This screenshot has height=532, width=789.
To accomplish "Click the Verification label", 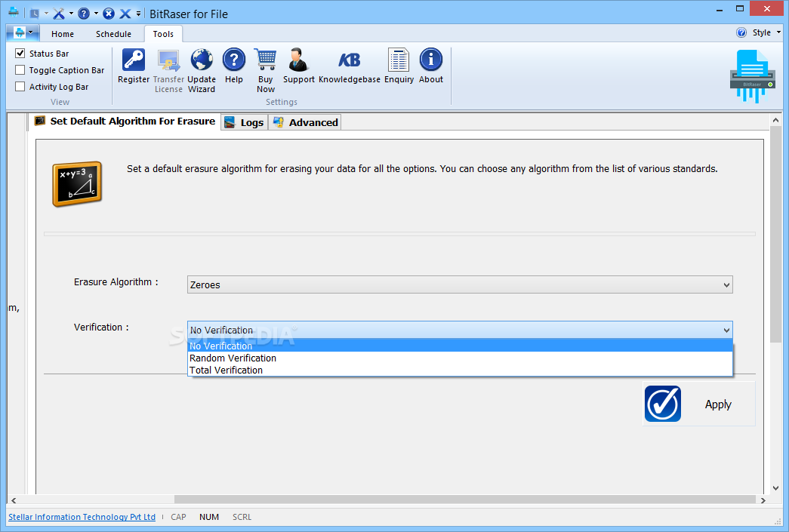I will click(x=101, y=328).
